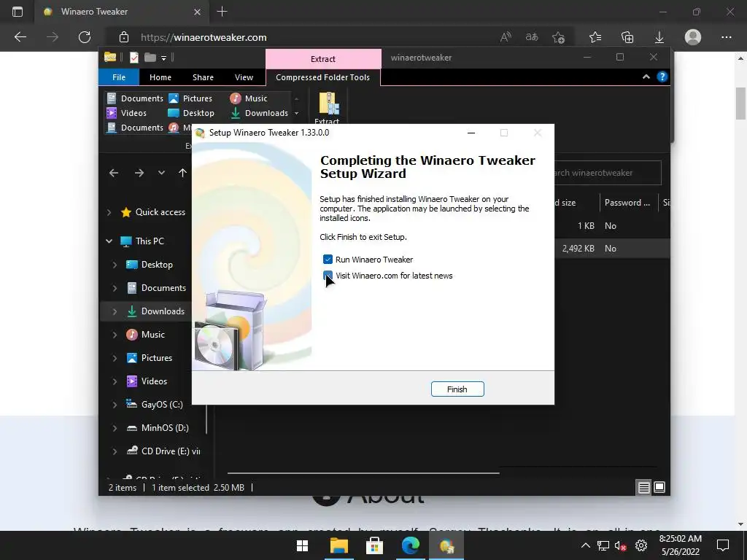Select MinhOS (D:) drive

pos(165,428)
